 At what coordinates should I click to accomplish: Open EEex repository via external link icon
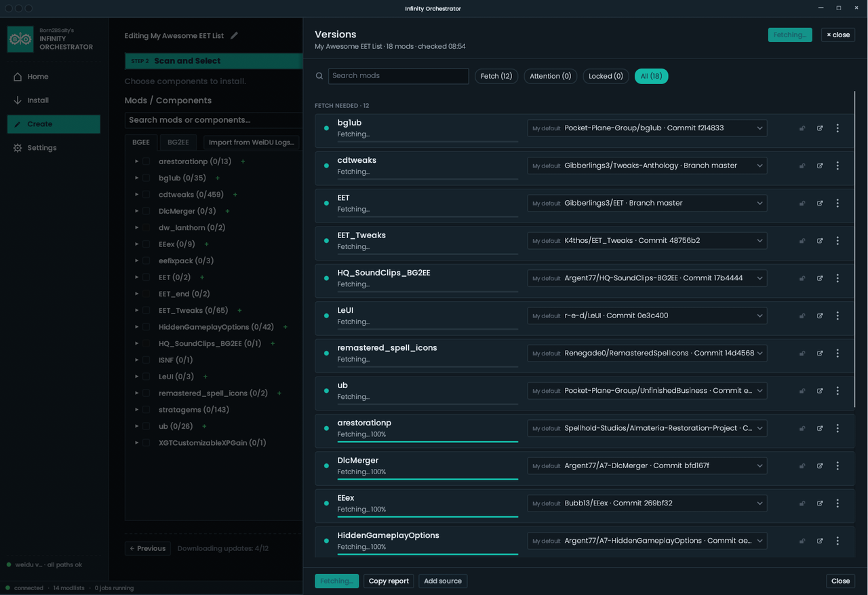[x=820, y=503]
